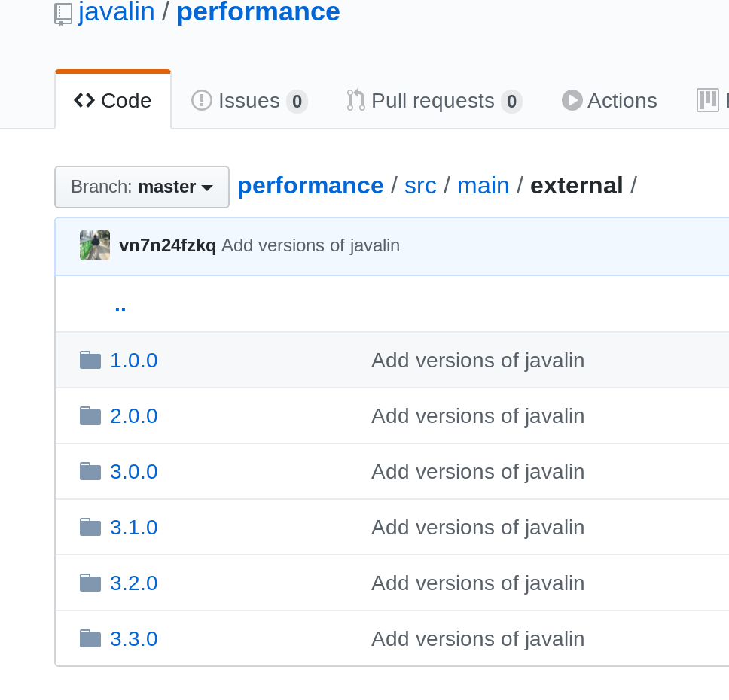Open the 3.0.0 folder
The image size is (729, 700).
click(134, 472)
